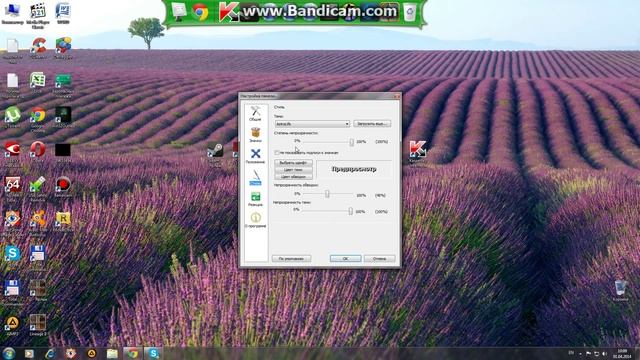
Task: Open the CCleaner desktop shortcut
Action: coord(38,48)
